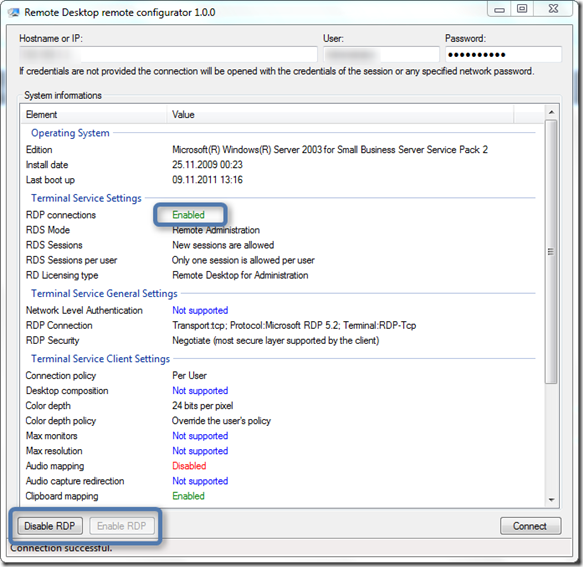Click the app icon in title bar
Viewport: 583px width, 567px height.
[14, 12]
